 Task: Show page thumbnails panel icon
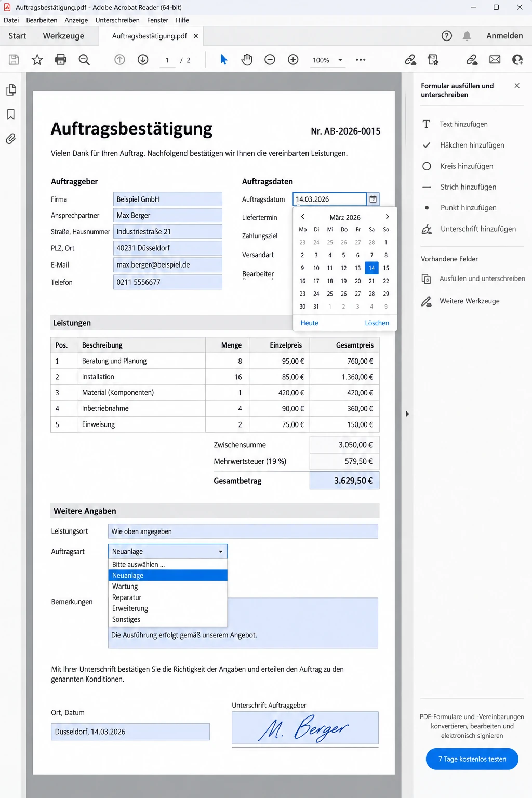(x=11, y=90)
